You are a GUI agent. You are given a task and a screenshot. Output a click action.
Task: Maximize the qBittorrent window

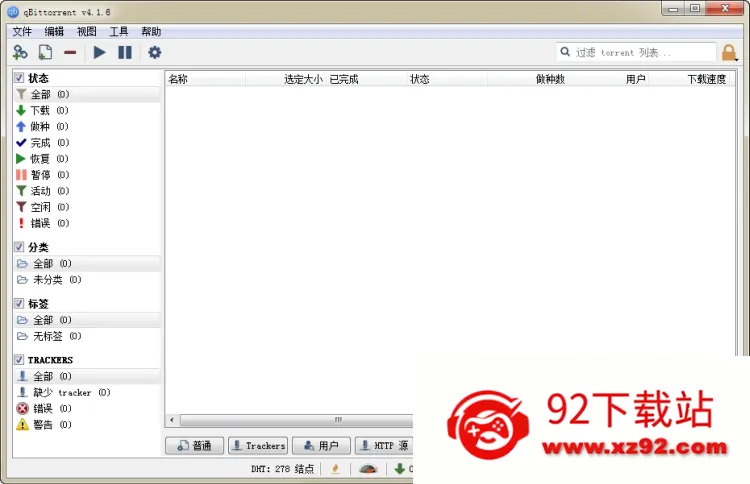695,9
